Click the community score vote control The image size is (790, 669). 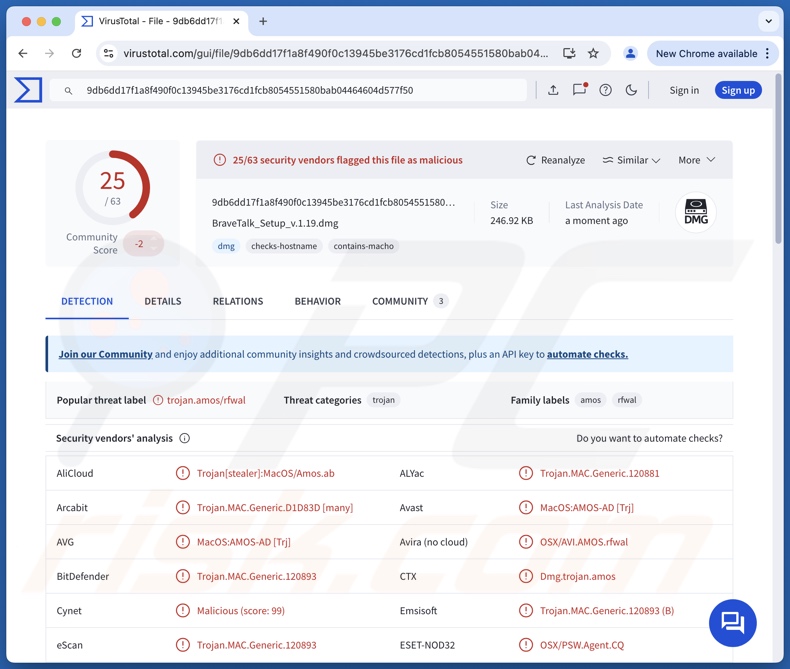point(143,244)
